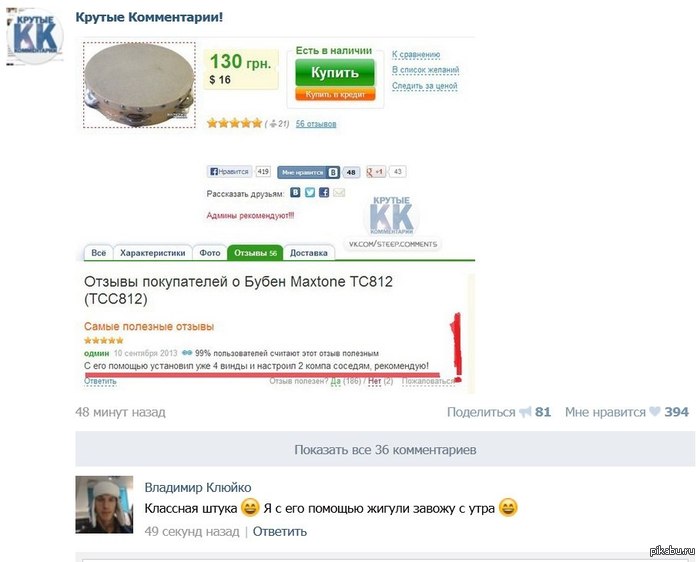Open the К сравнению link
The image size is (700, 562).
pyautogui.click(x=416, y=54)
